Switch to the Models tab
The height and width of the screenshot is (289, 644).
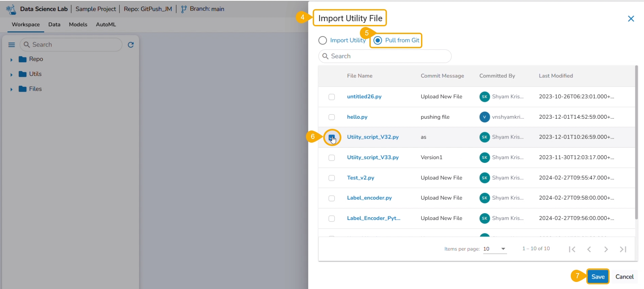click(x=78, y=25)
